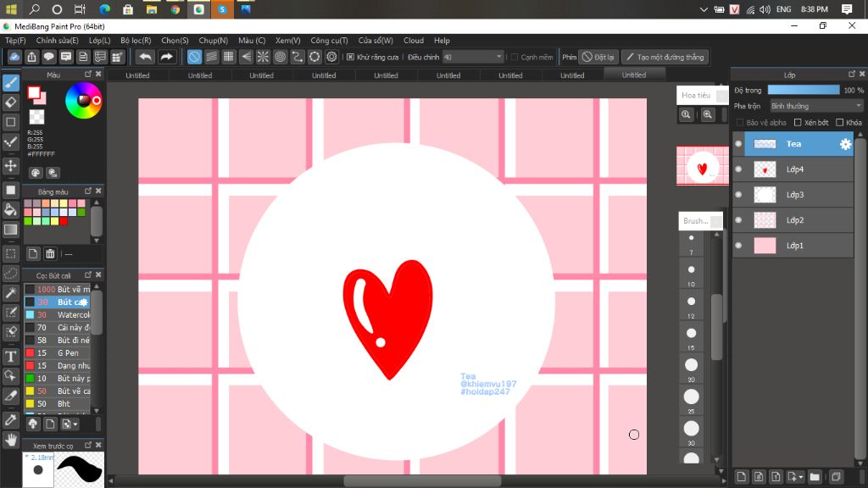Screen dimensions: 868x488
Task: Click the Undo arrow in the toolbar
Action: tap(145, 57)
